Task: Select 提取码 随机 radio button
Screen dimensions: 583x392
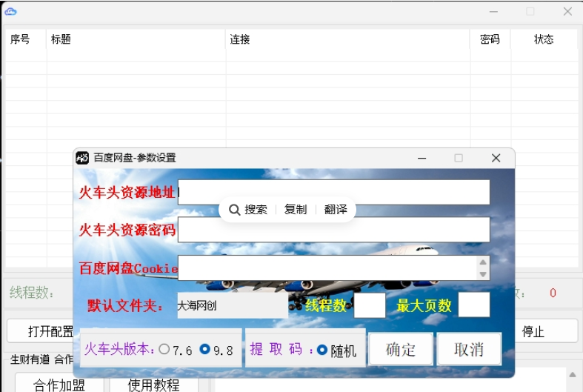Action: 322,350
